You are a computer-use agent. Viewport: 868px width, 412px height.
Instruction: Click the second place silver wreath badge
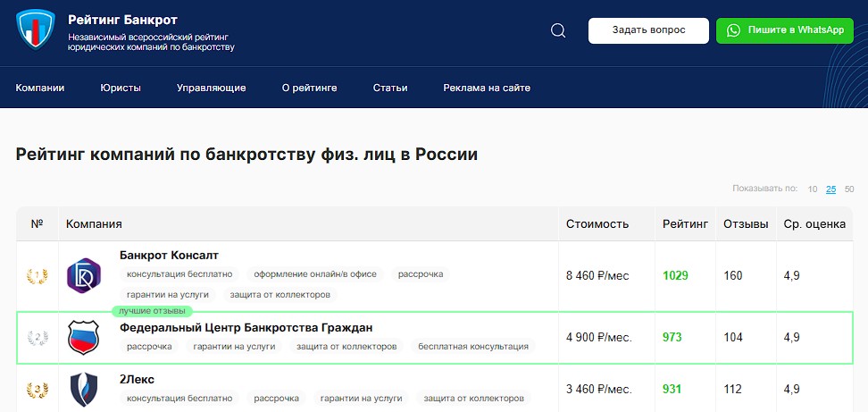[x=37, y=338]
